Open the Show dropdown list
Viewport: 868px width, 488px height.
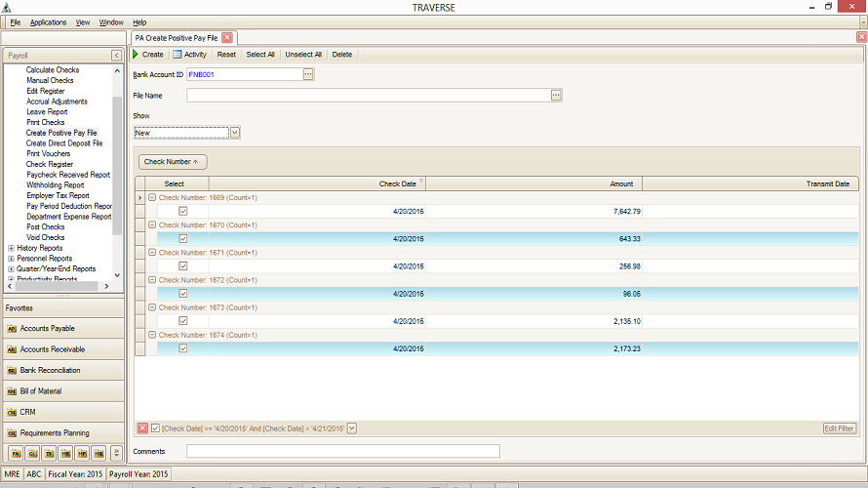[x=235, y=132]
